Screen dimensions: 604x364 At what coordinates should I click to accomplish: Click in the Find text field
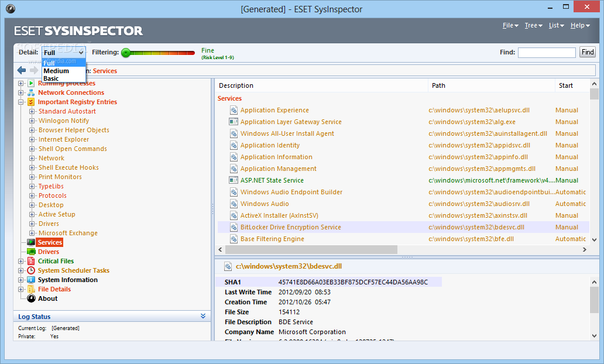(x=547, y=53)
